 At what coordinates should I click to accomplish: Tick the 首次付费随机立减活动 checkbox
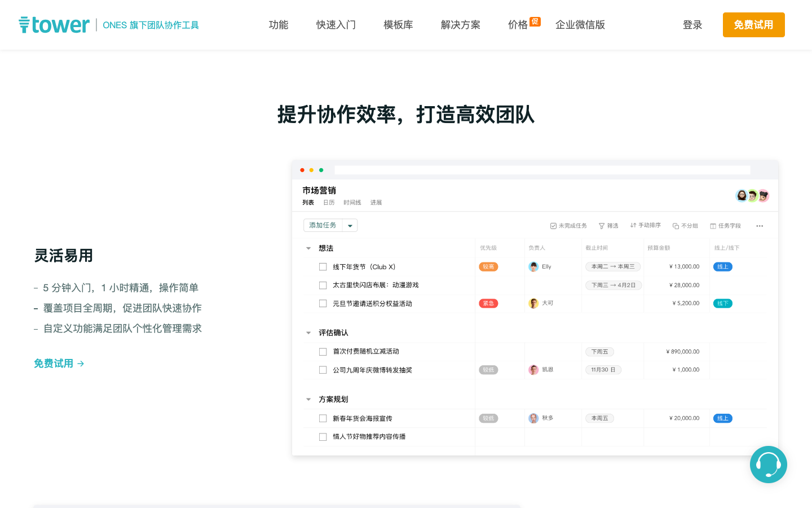click(323, 352)
